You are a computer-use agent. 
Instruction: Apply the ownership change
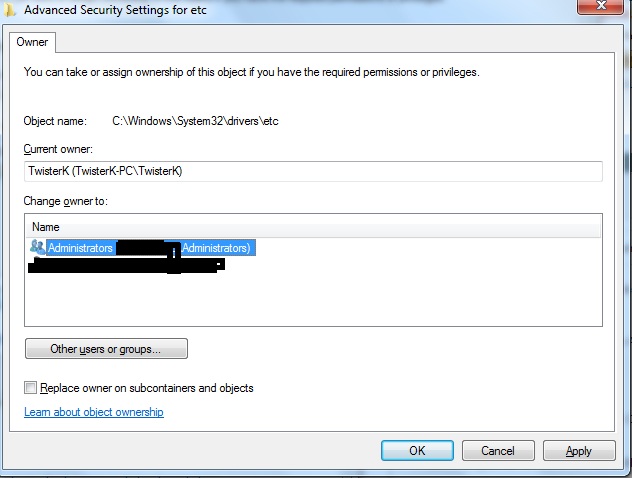(578, 451)
